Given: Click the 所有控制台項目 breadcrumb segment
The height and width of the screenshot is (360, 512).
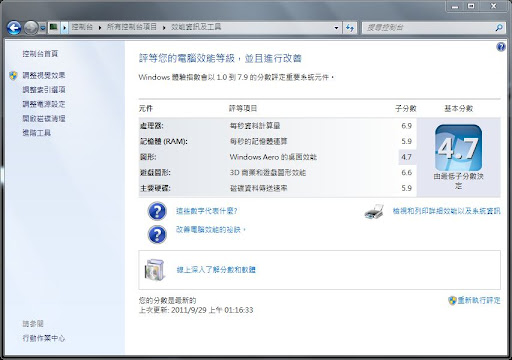Looking at the screenshot, I should [132, 27].
